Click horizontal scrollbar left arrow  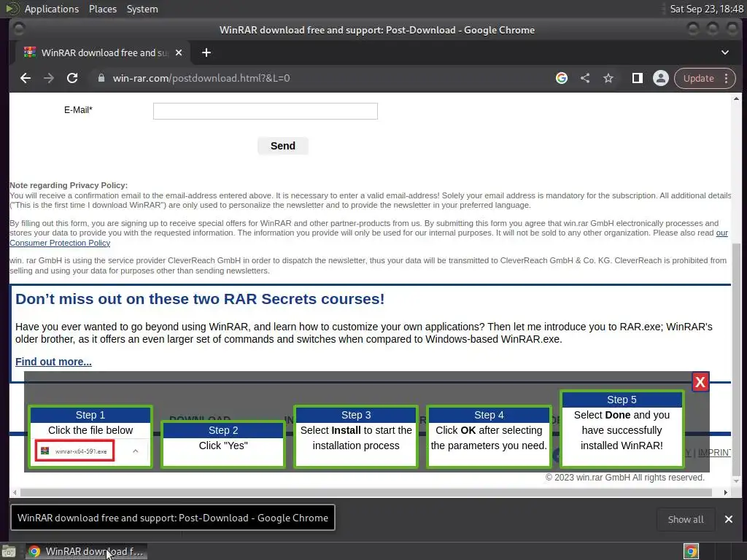coord(15,492)
